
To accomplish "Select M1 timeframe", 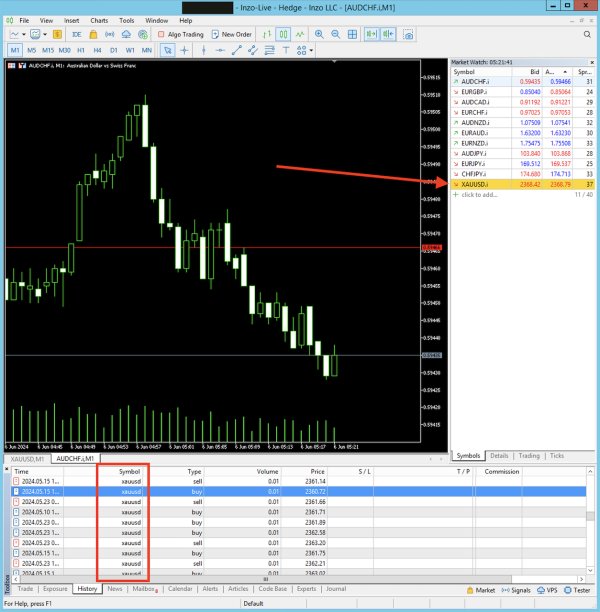I will tap(15, 50).
